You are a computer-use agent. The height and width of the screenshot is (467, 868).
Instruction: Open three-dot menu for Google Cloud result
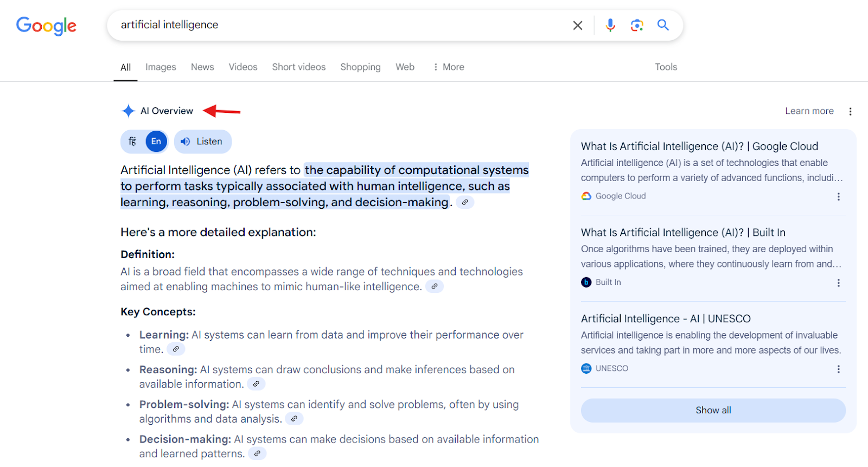(839, 197)
